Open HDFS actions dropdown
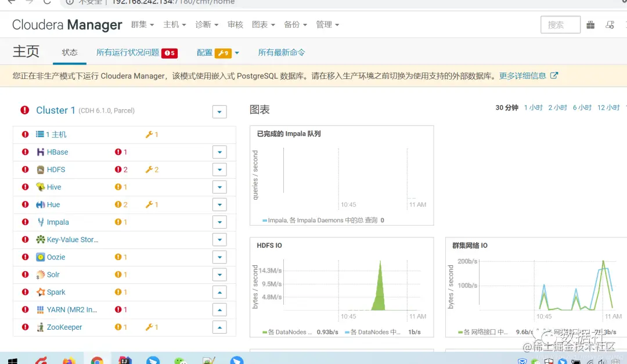This screenshot has height=364, width=627. pyautogui.click(x=219, y=170)
